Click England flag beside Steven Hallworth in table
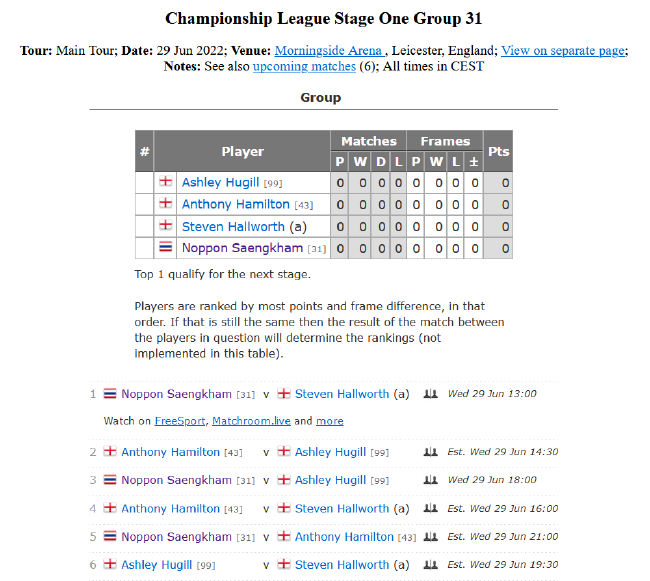 tap(165, 225)
